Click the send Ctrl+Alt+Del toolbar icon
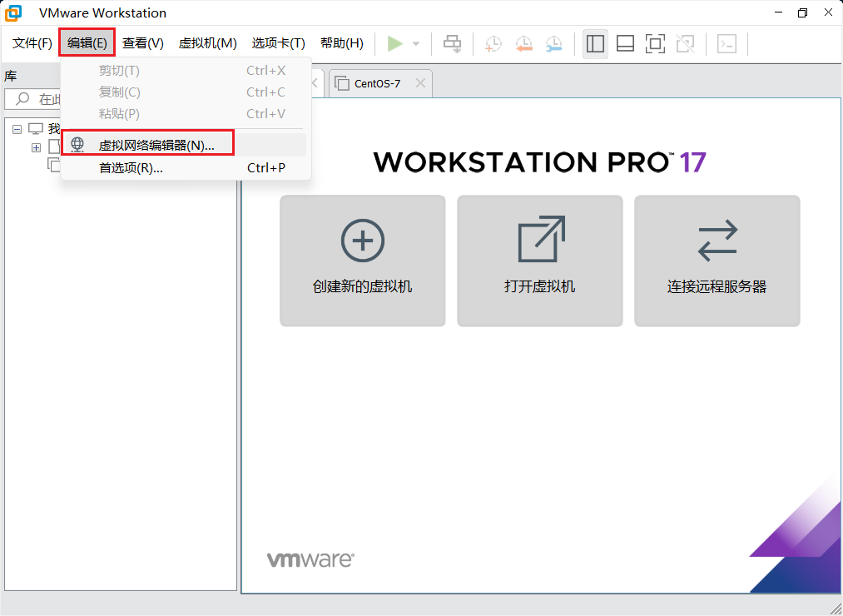The height and width of the screenshot is (616, 843). click(452, 43)
